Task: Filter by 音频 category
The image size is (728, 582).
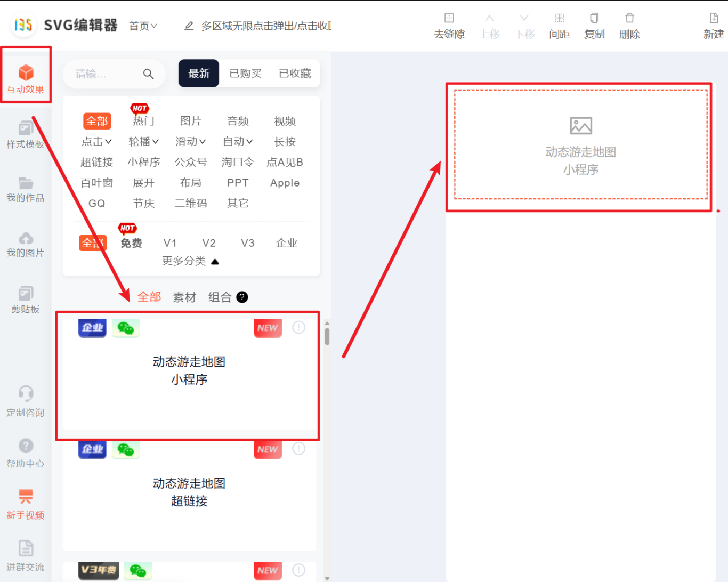Action: (x=238, y=121)
